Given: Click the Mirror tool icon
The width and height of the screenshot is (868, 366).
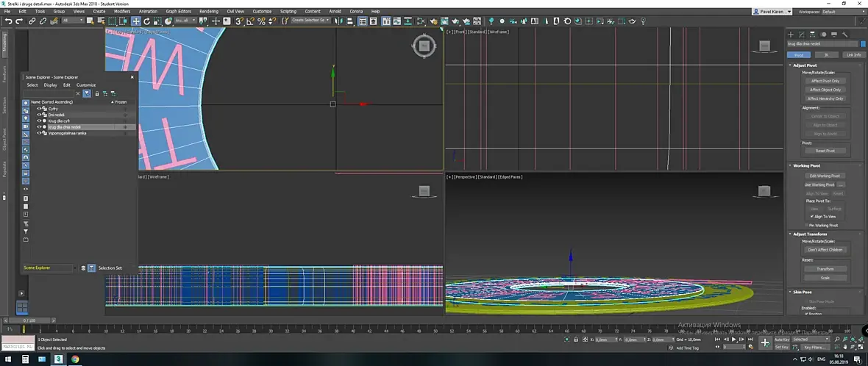Looking at the screenshot, I should (x=339, y=21).
